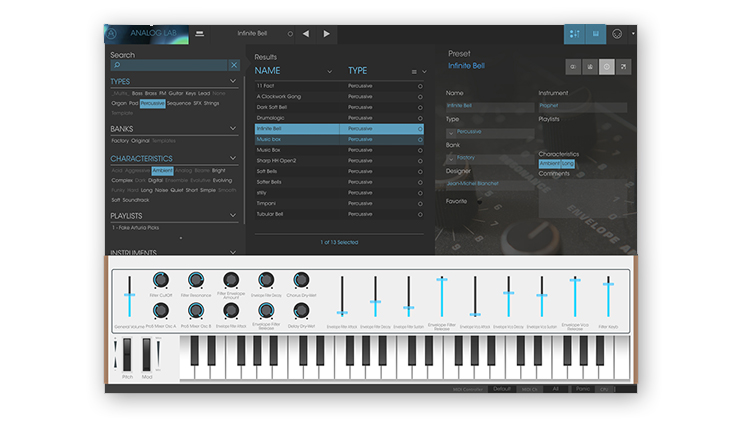Click the Mod wheel

pos(147,354)
